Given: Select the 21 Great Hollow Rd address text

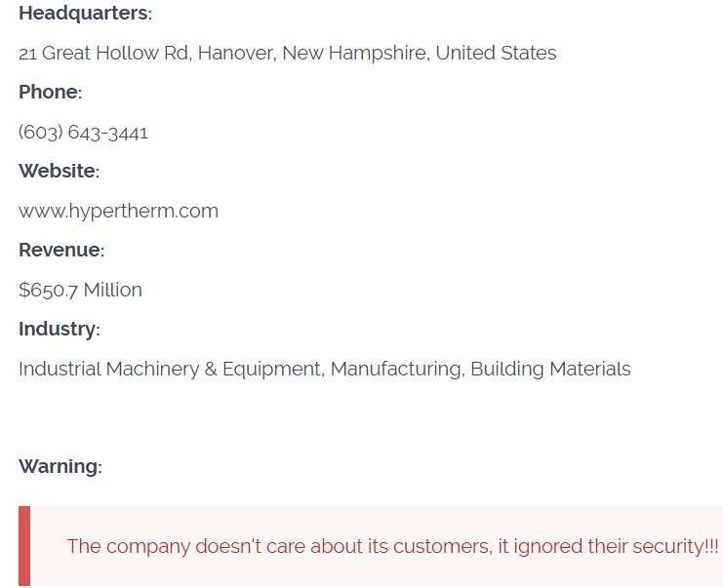Looking at the screenshot, I should coord(103,53).
